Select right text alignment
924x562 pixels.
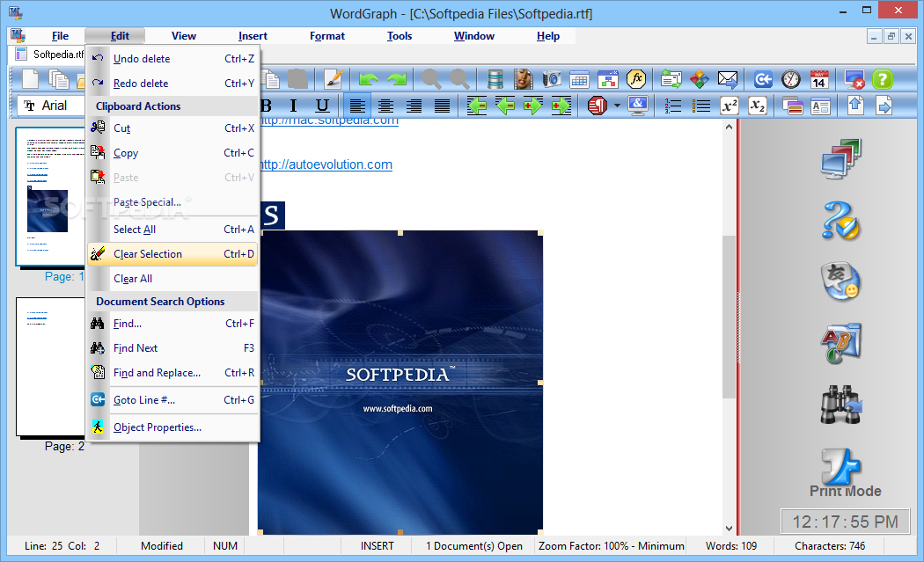coord(414,106)
